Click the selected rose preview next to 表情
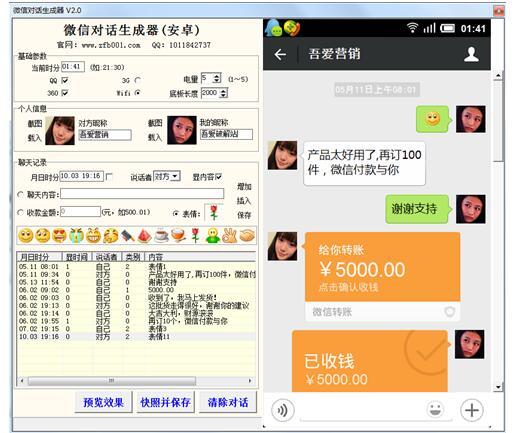Image resolution: width=519 pixels, height=433 pixels. pos(214,213)
